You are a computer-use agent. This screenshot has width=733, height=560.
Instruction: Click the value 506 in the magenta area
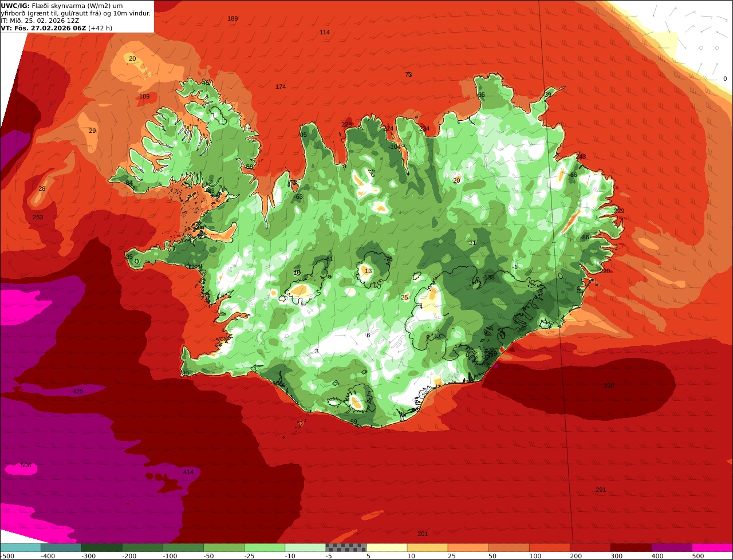coord(26,466)
